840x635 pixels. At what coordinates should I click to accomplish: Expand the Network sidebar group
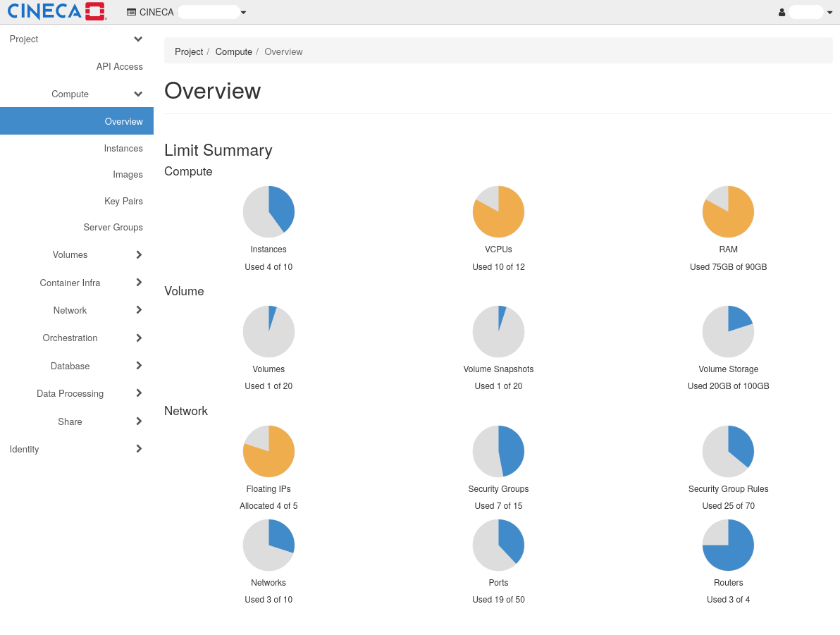77,310
